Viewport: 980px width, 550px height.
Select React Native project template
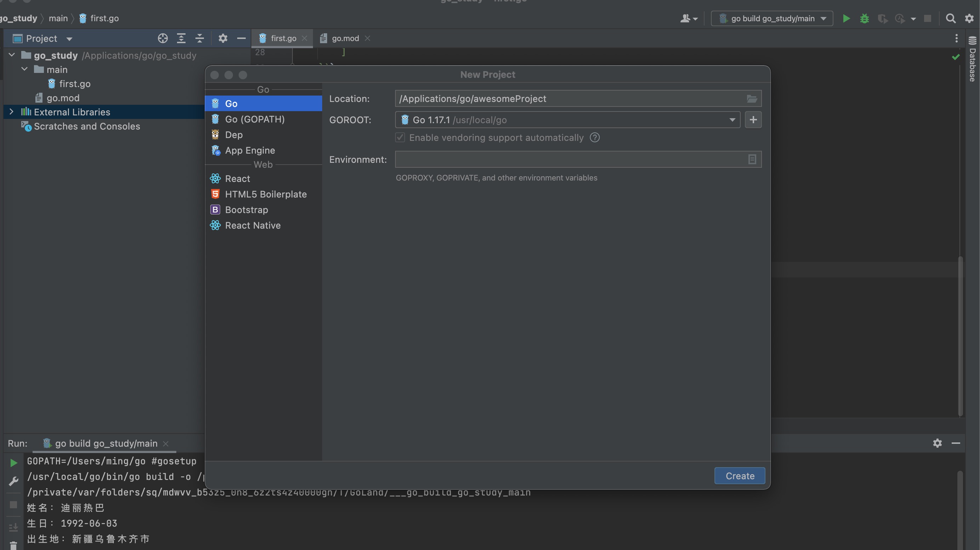coord(252,225)
